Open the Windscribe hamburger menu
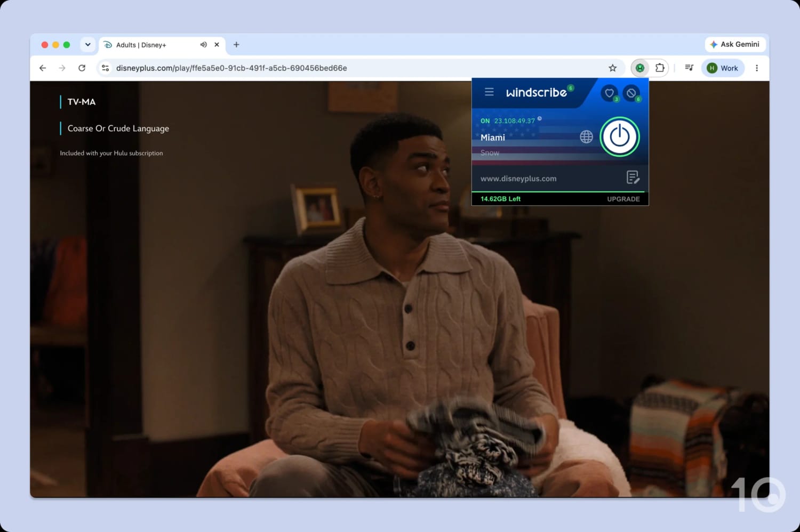This screenshot has height=532, width=800. (x=489, y=92)
